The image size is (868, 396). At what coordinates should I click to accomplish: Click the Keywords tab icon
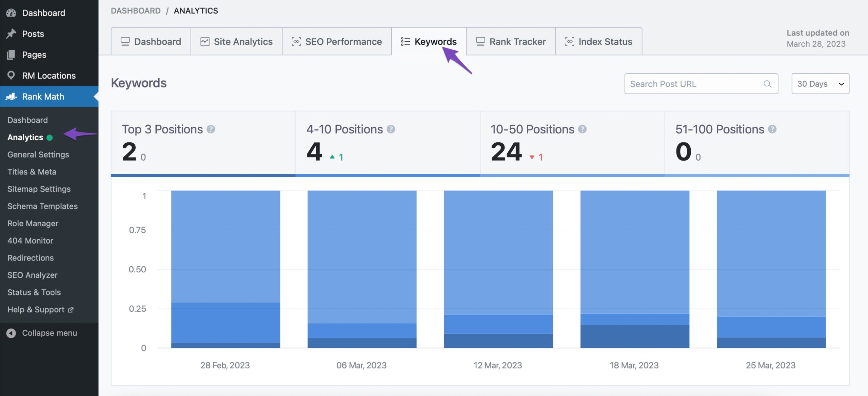(406, 41)
